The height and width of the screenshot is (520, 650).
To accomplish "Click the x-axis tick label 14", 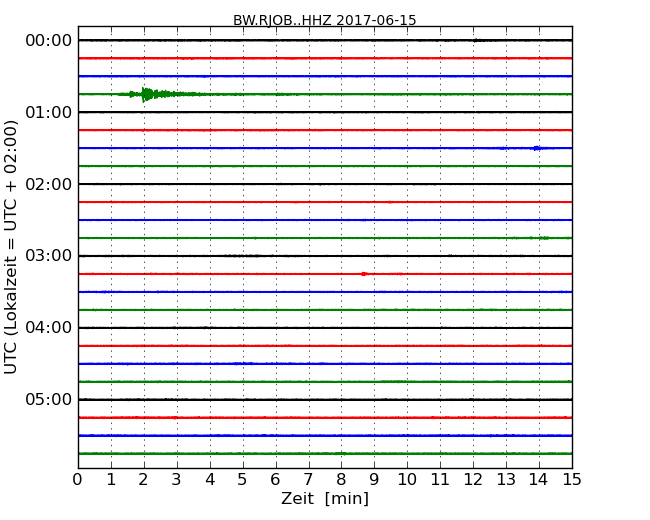I will (539, 480).
